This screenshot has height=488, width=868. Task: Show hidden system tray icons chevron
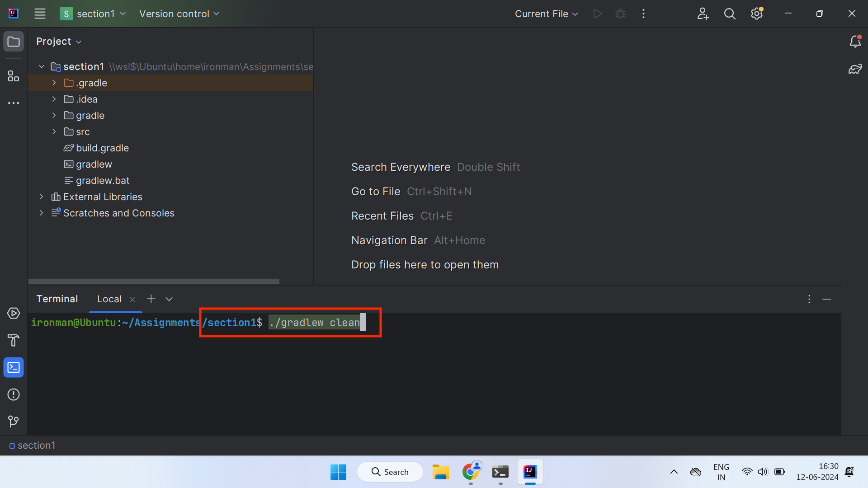point(674,472)
